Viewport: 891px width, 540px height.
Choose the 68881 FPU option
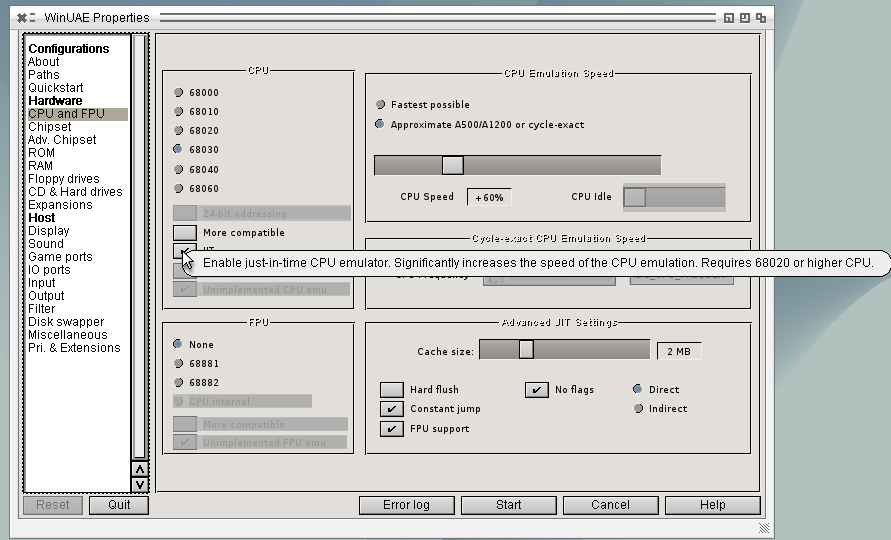coord(178,363)
